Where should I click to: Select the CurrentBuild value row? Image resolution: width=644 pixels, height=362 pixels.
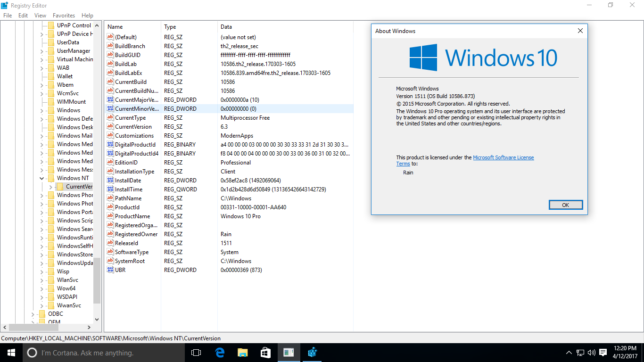tap(230, 82)
